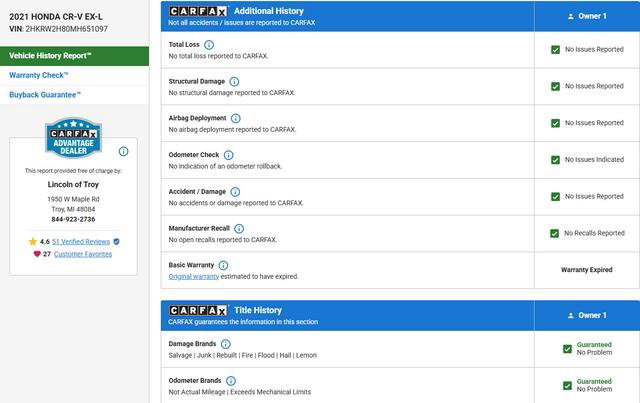
Task: Show Basic Warranty info tooltip icon
Action: pos(223,265)
